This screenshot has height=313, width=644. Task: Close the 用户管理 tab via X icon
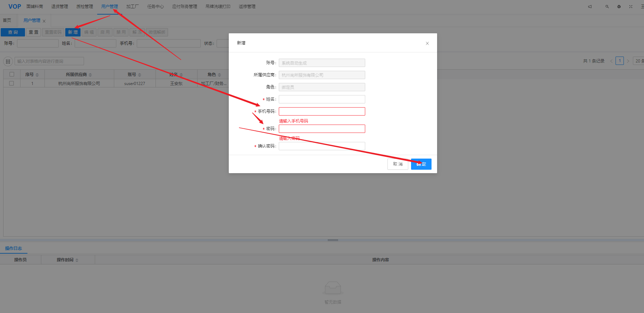coord(44,21)
